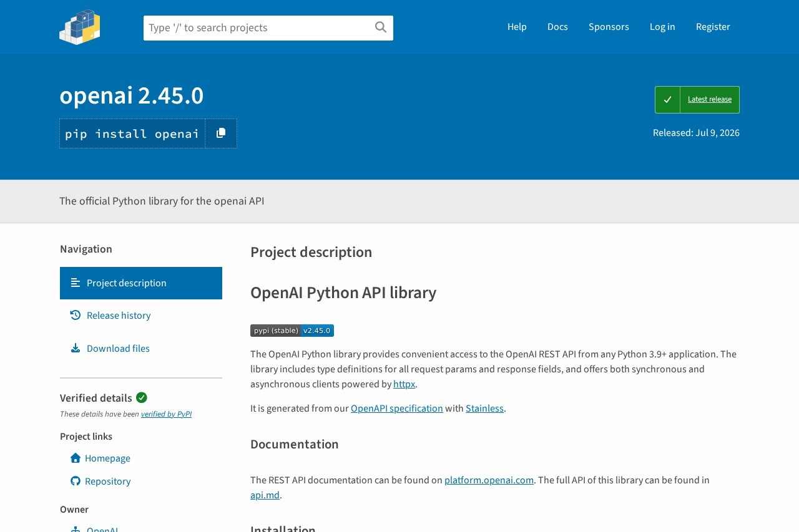The height and width of the screenshot is (532, 799).
Task: Click the 'openai 2.45.0' package title
Action: coord(132,95)
